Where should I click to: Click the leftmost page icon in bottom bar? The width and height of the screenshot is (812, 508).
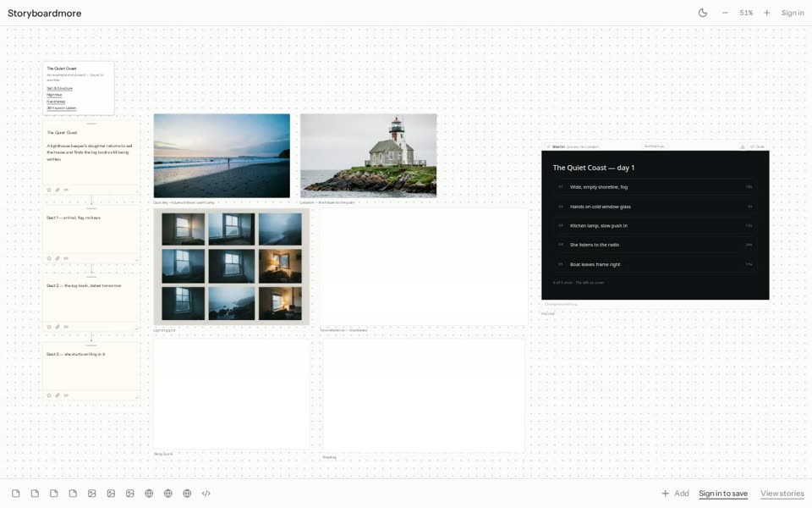click(x=16, y=494)
